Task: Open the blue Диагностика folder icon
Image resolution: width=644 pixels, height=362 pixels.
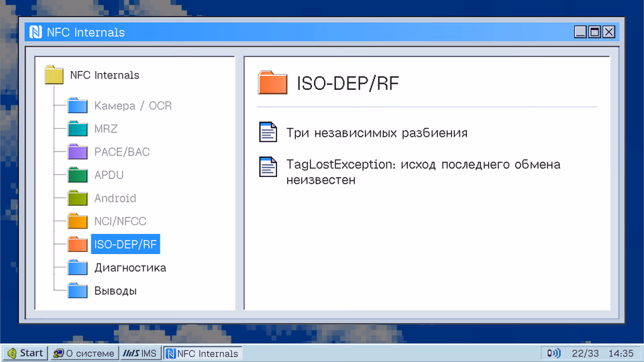Action: [78, 267]
